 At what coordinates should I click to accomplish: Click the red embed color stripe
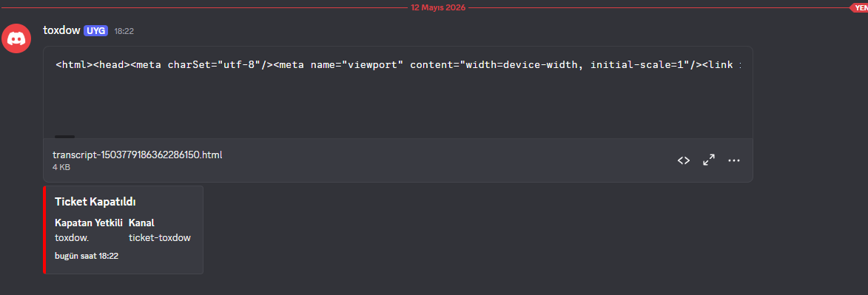coord(44,230)
